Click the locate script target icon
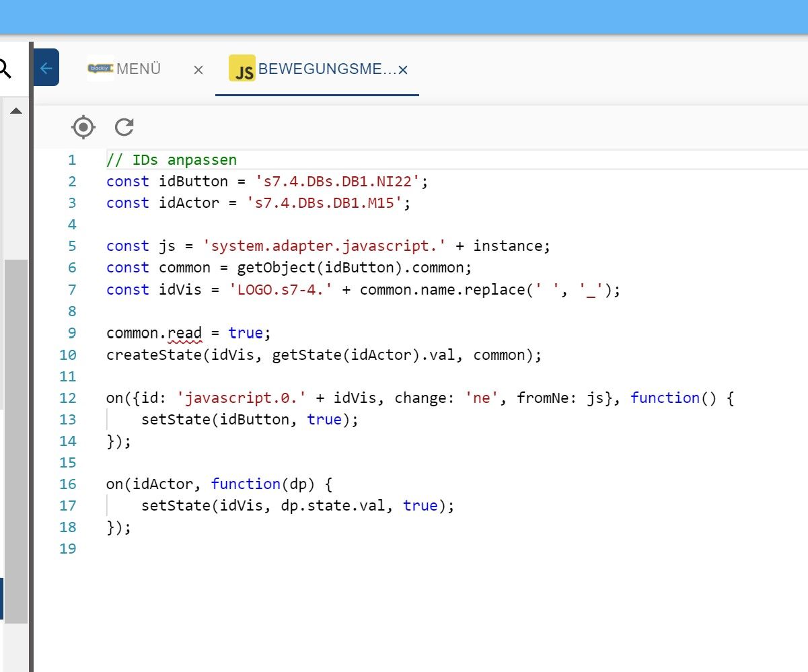This screenshot has height=672, width=808. click(x=83, y=126)
